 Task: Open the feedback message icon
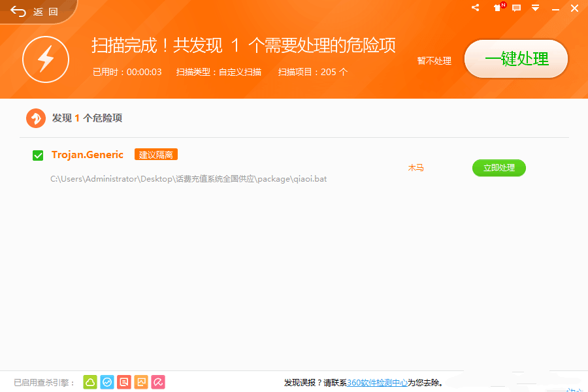pyautogui.click(x=516, y=8)
